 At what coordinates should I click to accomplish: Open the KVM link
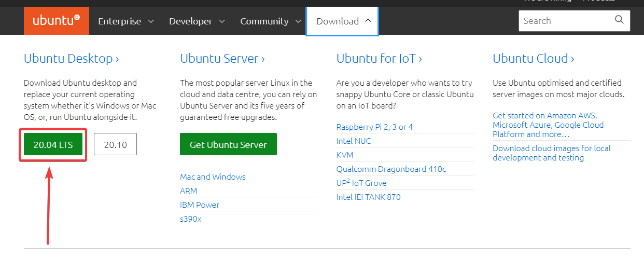345,155
